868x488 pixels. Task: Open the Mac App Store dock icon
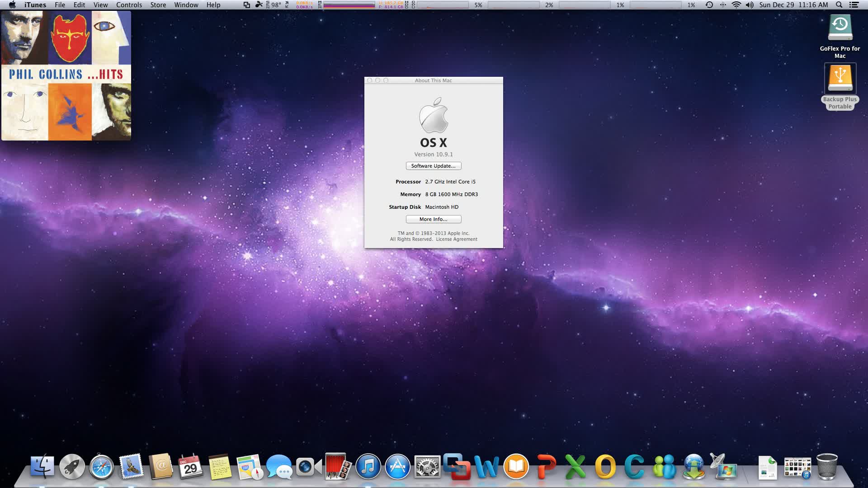[x=397, y=467]
